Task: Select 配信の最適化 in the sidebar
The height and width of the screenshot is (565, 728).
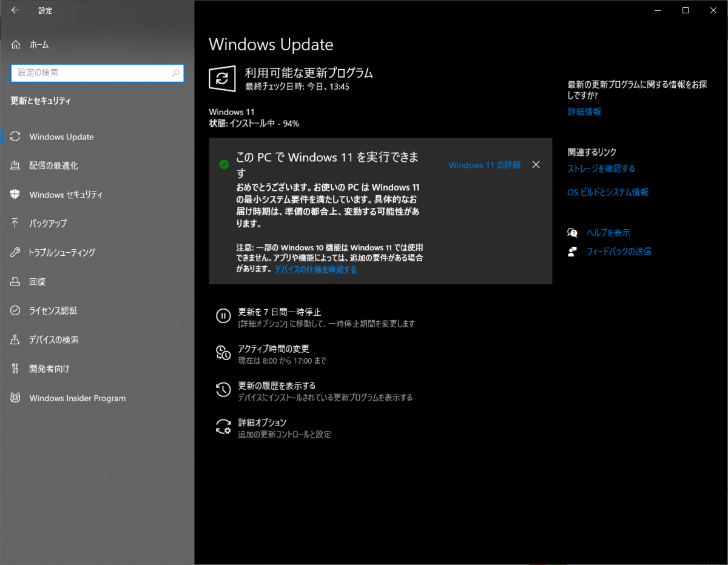Action: coord(97,165)
